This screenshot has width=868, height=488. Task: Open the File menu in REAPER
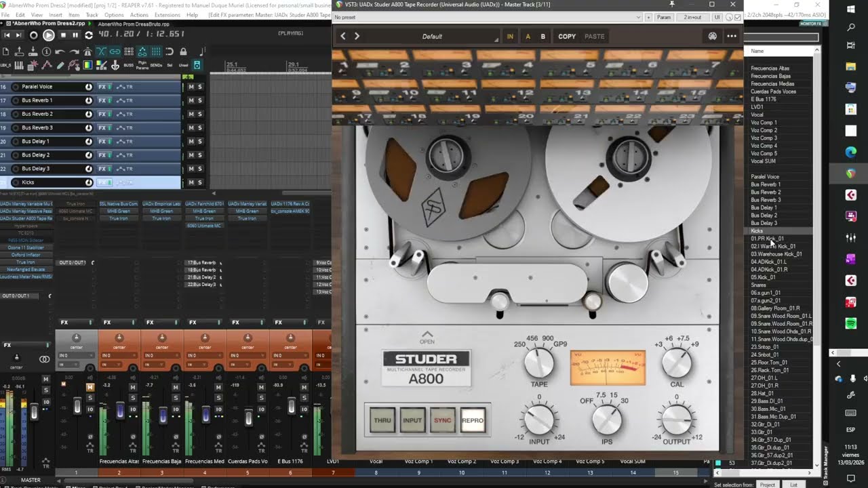click(5, 15)
